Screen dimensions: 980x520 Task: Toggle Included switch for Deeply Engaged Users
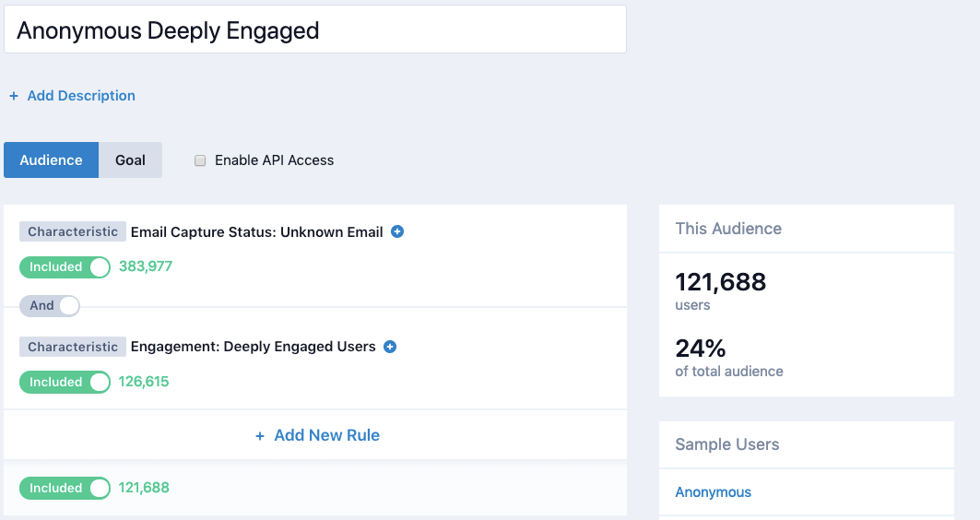65,383
